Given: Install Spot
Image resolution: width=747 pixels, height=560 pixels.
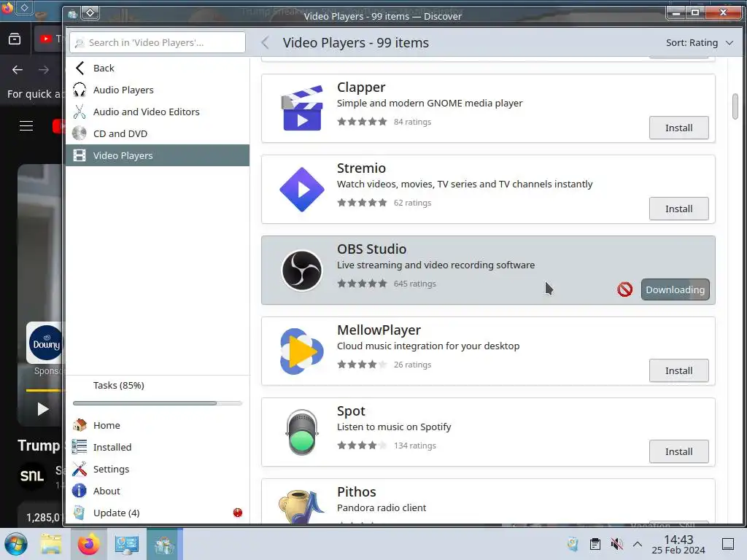Looking at the screenshot, I should pyautogui.click(x=678, y=451).
